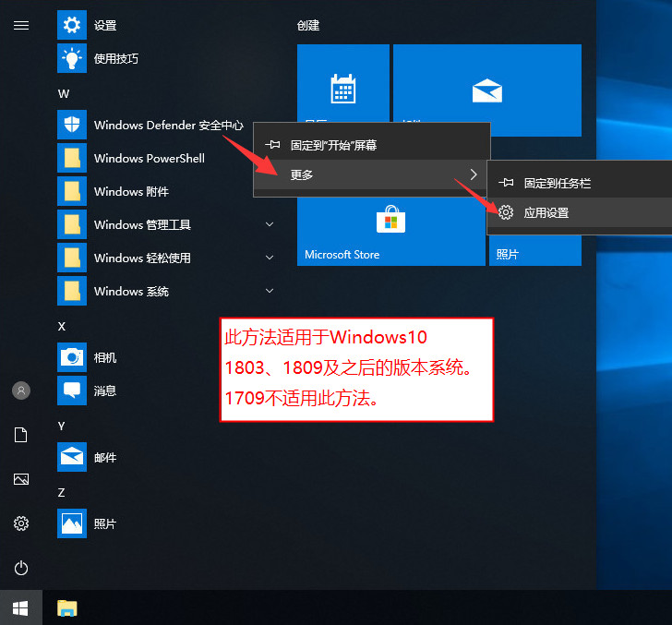
Task: Open the Calendar live tile
Action: point(343,84)
